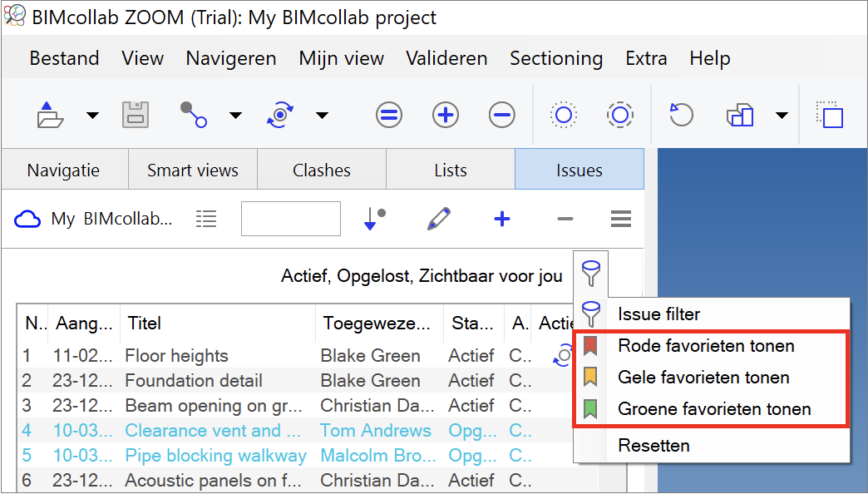Open the measure tool dropdown arrow
The image size is (868, 494).
tap(236, 116)
